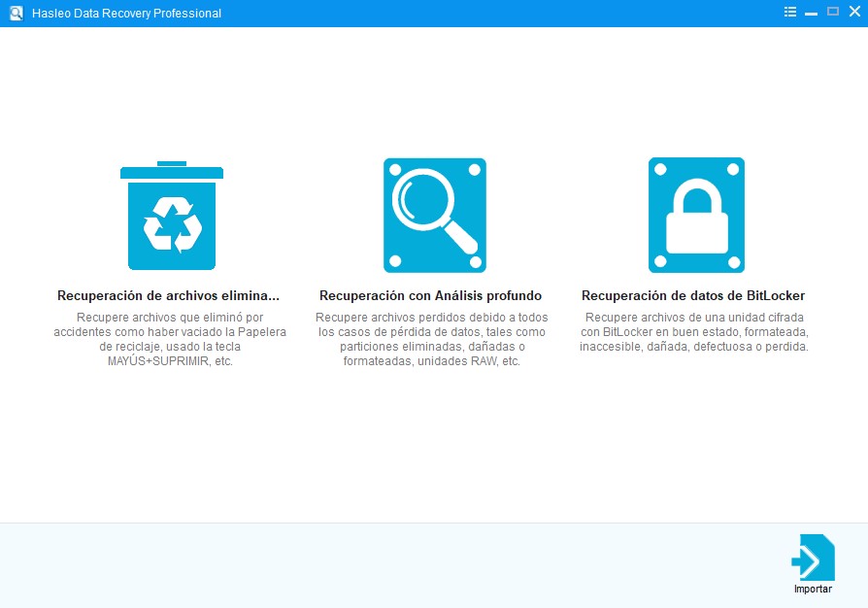This screenshot has height=608, width=868.
Task: Click the magnifying glass deep scan icon
Action: 434,214
